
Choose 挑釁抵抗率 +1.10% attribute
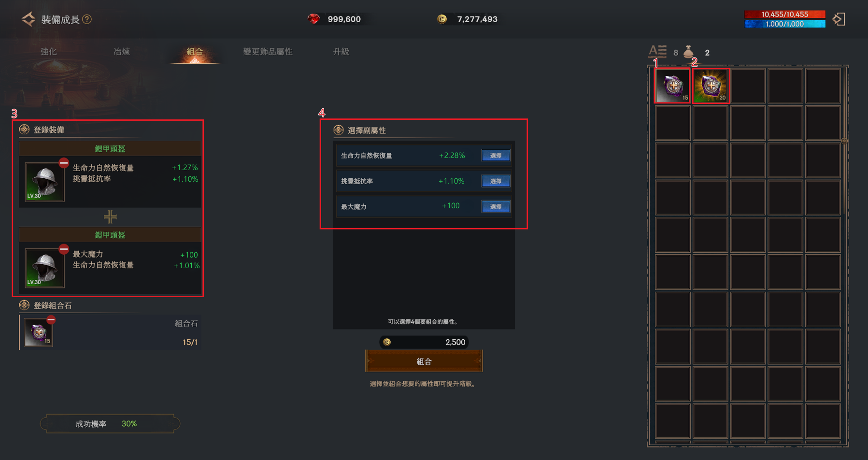[496, 181]
